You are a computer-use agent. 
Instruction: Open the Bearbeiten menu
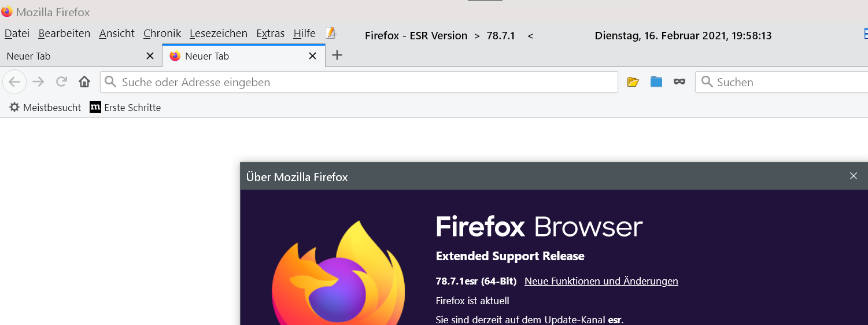point(64,34)
